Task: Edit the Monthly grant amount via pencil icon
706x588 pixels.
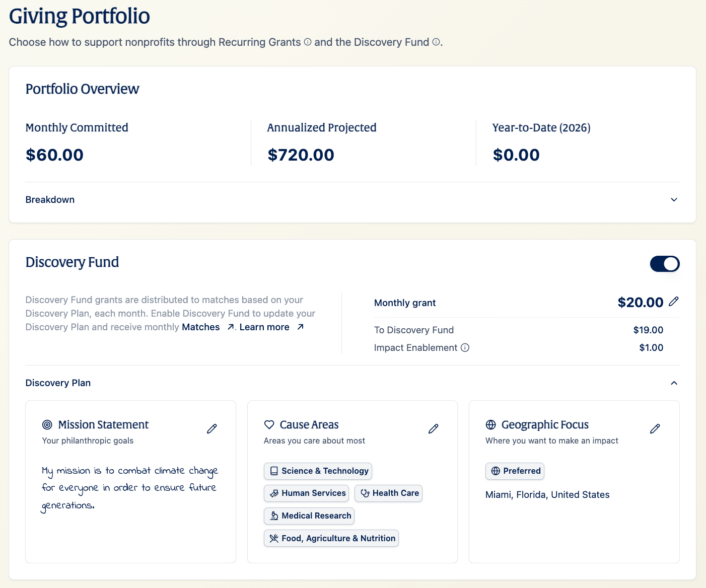Action: pyautogui.click(x=674, y=302)
